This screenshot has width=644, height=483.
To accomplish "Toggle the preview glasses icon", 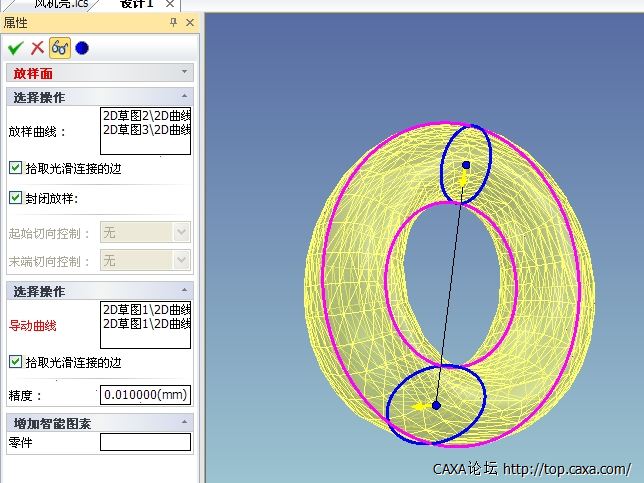I will pyautogui.click(x=60, y=48).
